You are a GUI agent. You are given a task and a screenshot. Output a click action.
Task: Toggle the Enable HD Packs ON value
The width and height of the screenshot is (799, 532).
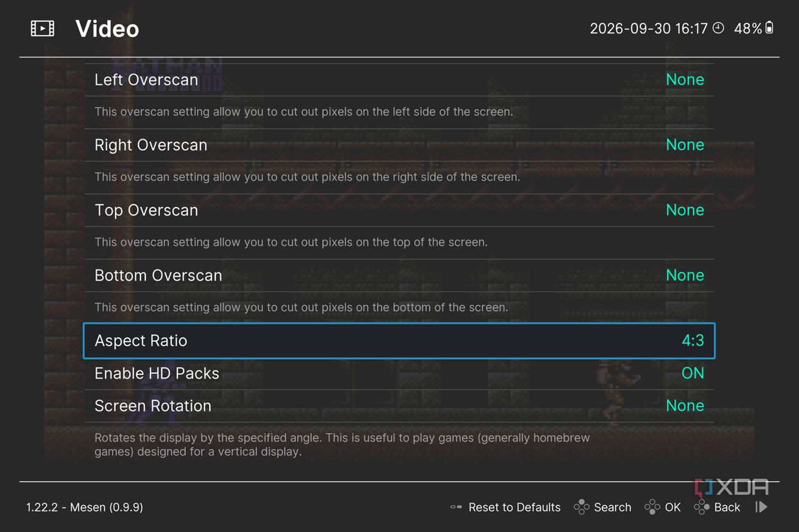tap(693, 373)
